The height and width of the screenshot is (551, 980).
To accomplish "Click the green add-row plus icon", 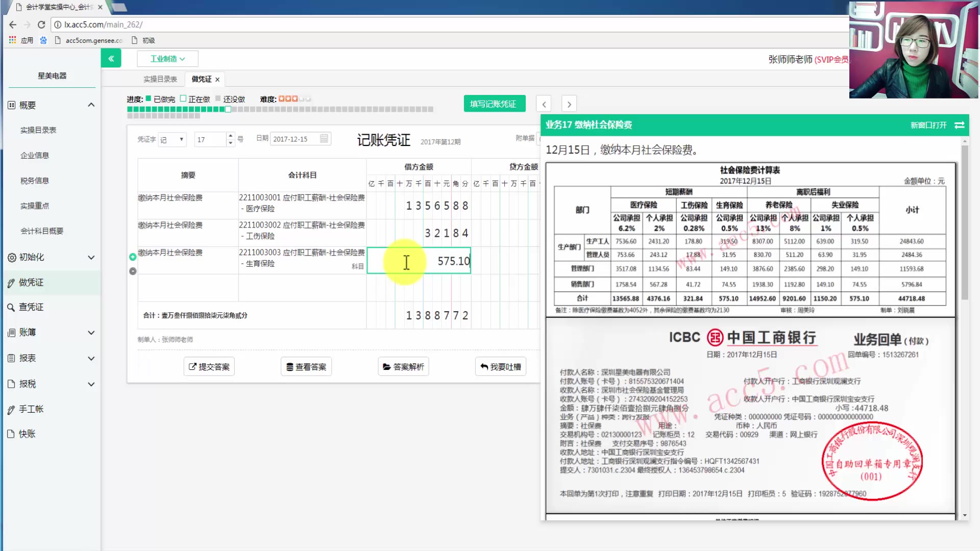I will pyautogui.click(x=133, y=257).
